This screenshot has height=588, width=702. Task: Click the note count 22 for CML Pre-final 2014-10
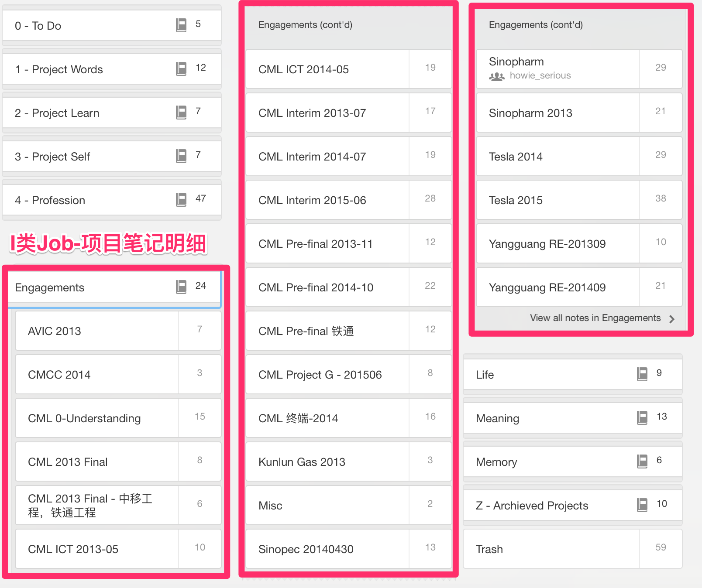[430, 286]
